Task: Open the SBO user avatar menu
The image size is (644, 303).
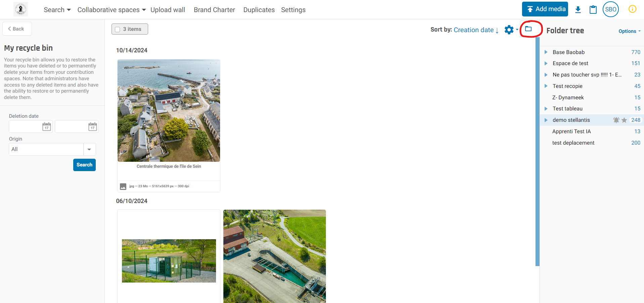Action: click(610, 9)
